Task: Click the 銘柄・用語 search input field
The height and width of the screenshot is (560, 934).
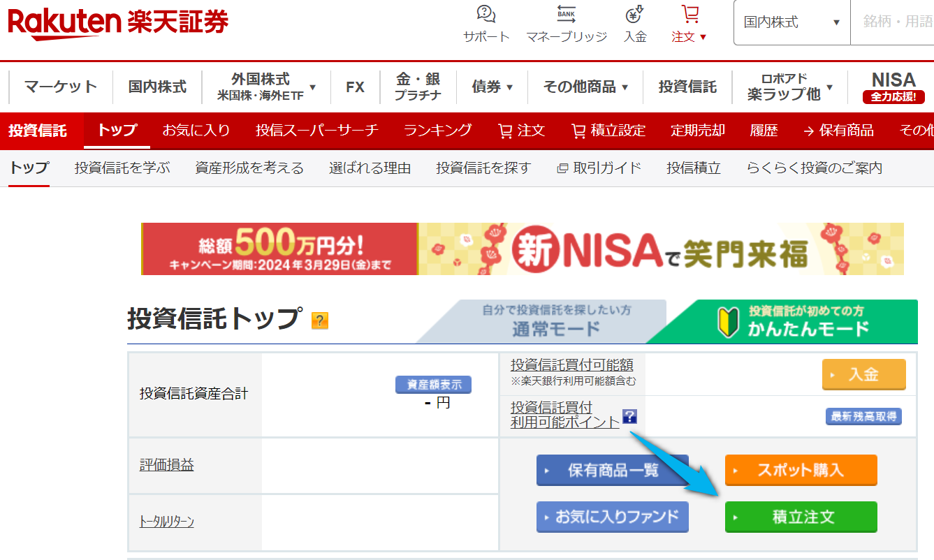Action: click(x=892, y=22)
